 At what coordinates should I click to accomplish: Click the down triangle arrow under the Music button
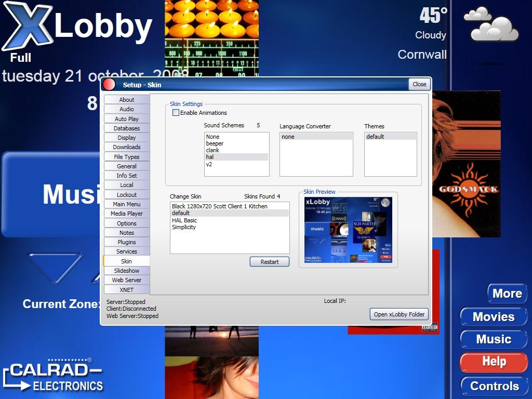coord(55,268)
